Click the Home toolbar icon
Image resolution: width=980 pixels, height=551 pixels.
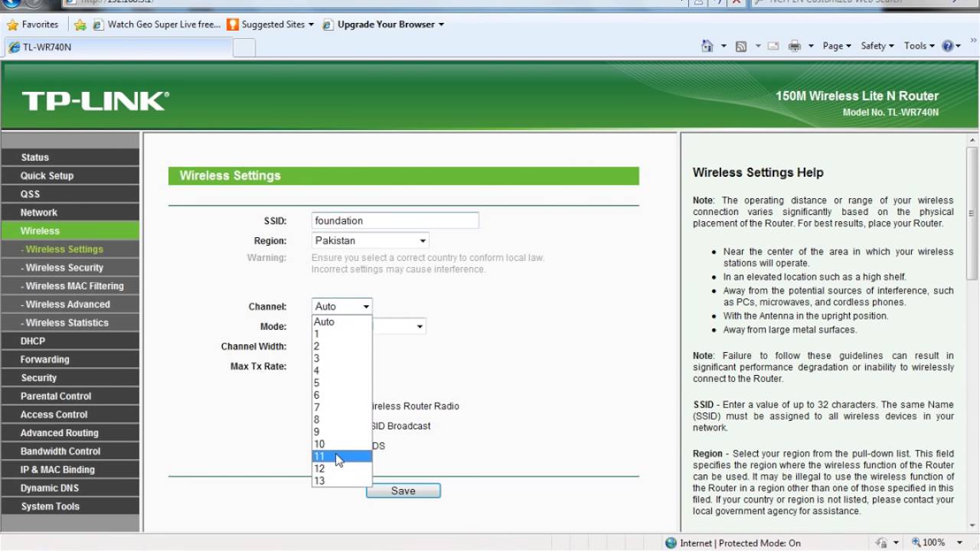[707, 46]
